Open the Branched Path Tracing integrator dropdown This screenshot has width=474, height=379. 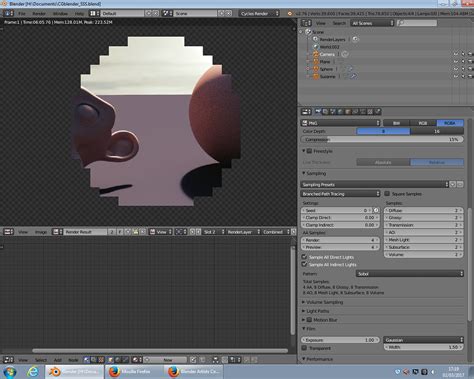point(340,194)
